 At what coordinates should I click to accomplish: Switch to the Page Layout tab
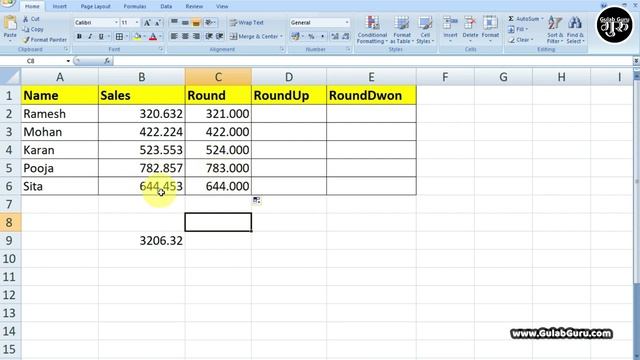pyautogui.click(x=96, y=7)
